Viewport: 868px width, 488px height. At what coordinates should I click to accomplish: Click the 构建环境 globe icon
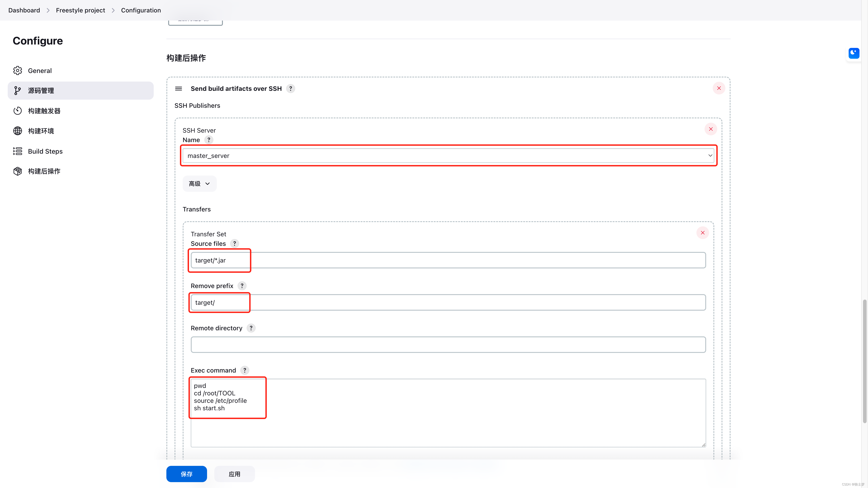click(x=18, y=131)
